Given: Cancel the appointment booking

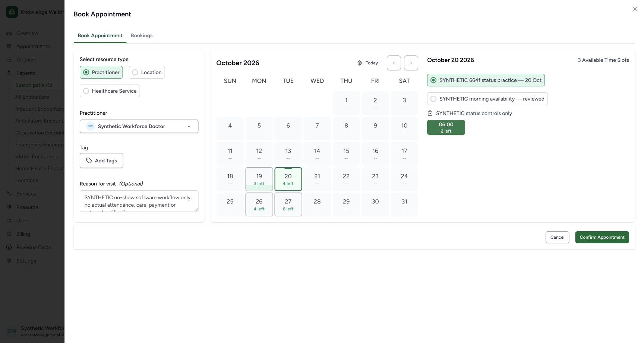Looking at the screenshot, I should click(x=557, y=237).
